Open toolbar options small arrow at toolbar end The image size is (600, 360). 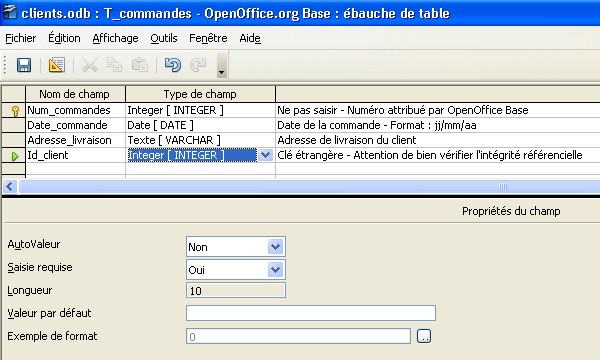[x=222, y=65]
